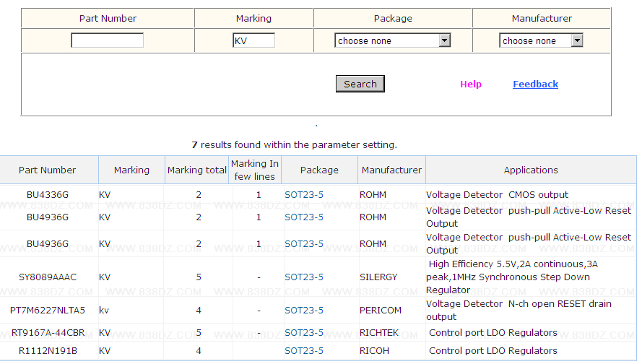Viewport: 642px width, 364px height.
Task: Click the Marking input field containing KV
Action: [253, 41]
